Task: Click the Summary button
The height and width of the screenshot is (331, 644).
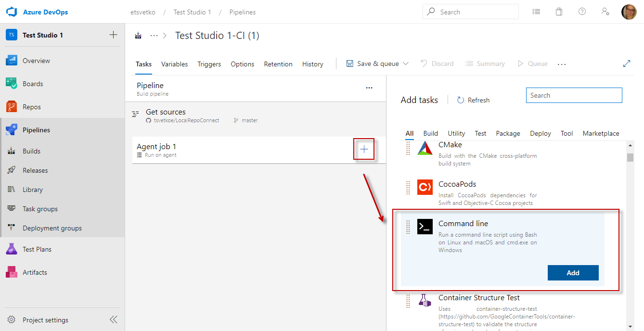Action: [485, 64]
